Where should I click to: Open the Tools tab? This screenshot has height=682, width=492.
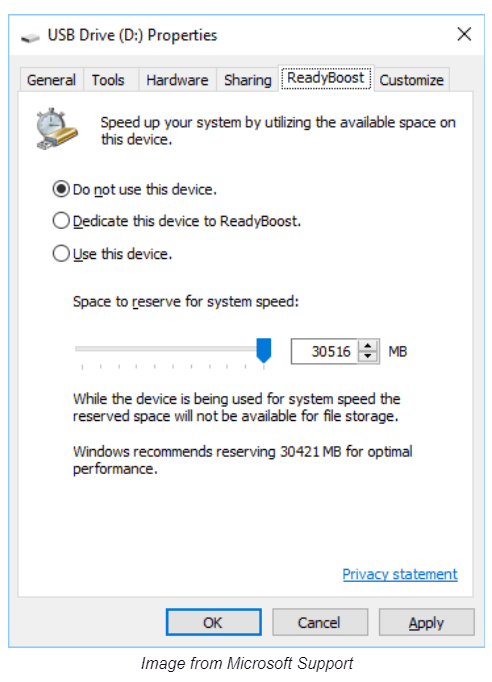pyautogui.click(x=108, y=80)
